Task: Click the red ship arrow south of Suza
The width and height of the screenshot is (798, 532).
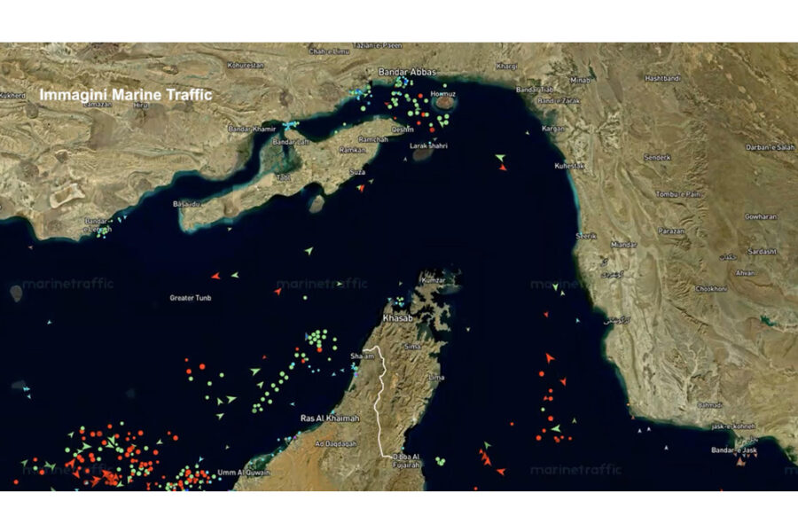Action: [x=361, y=188]
